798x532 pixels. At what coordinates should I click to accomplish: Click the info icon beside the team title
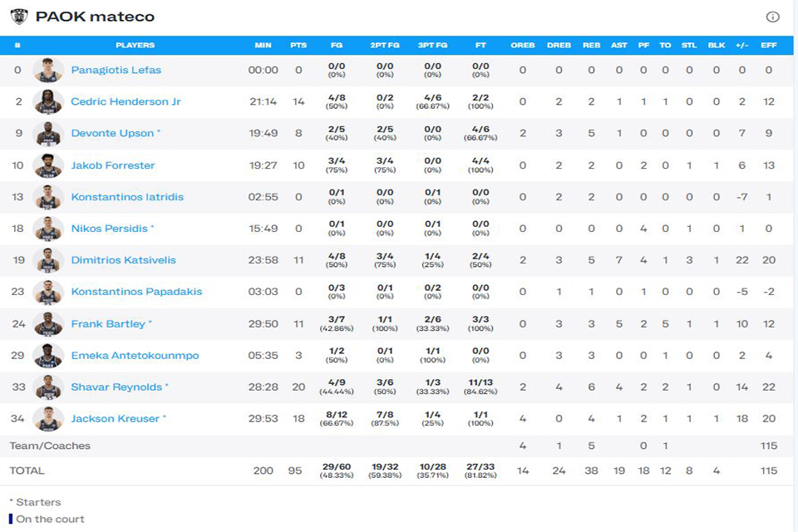(772, 17)
